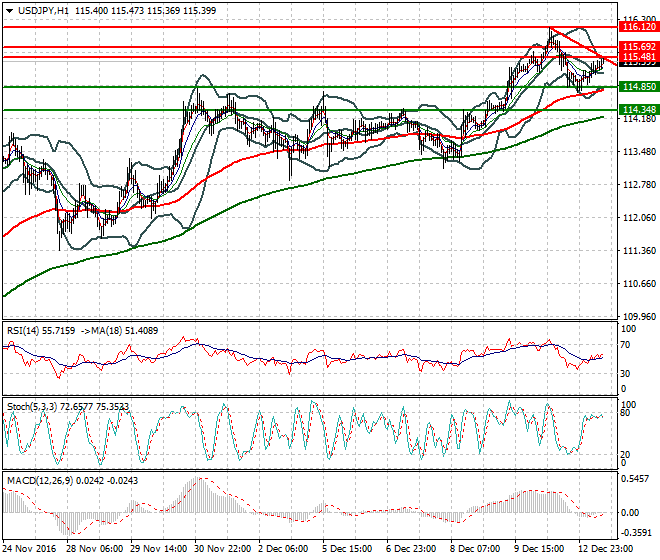Select the 116.120 red price label
Viewport: 660px width, 560px height.
639,27
